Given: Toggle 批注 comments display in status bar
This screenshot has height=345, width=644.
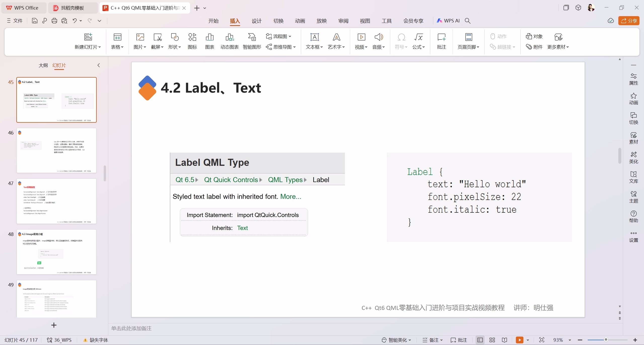Looking at the screenshot, I should coord(459,340).
